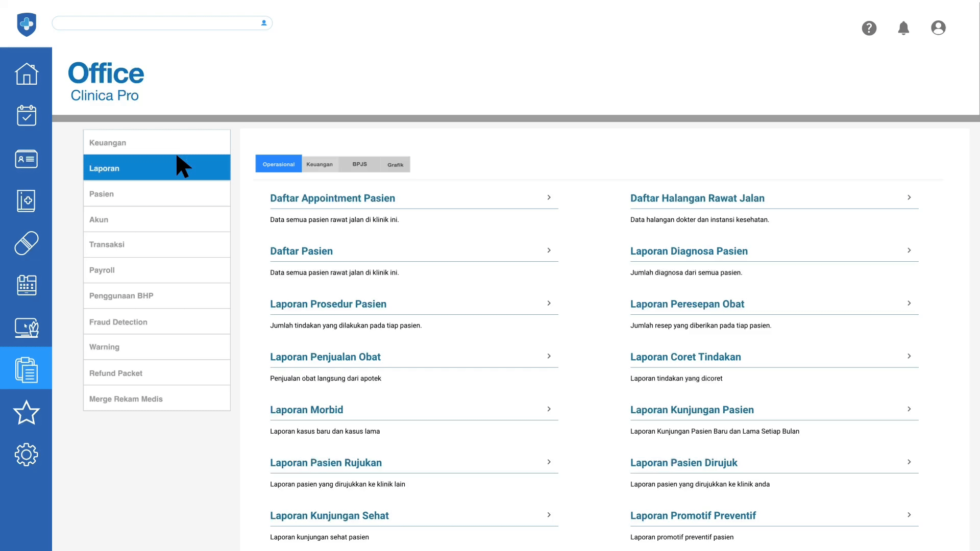Image resolution: width=980 pixels, height=551 pixels.
Task: Expand the Daftar Appointment Pasien chevron
Action: point(549,197)
